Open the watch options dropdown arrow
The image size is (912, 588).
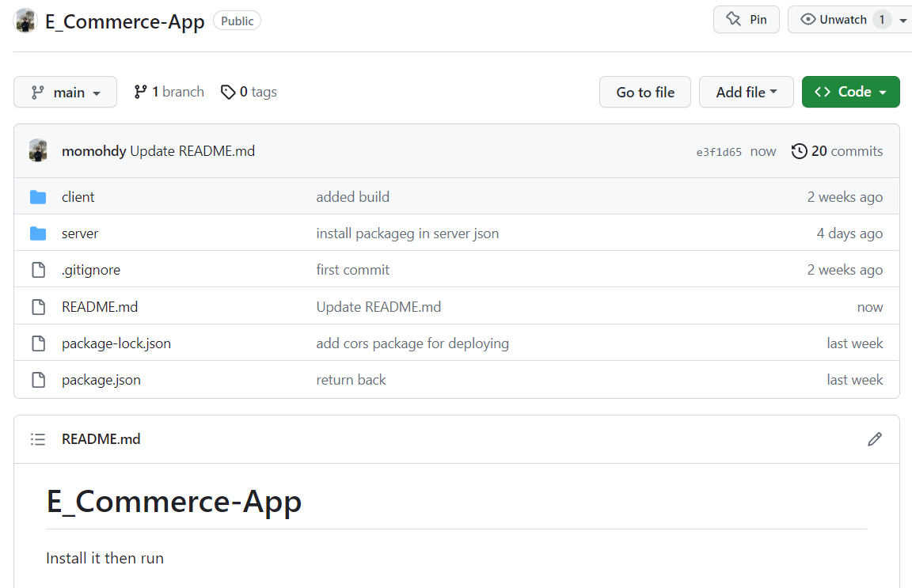pos(903,21)
